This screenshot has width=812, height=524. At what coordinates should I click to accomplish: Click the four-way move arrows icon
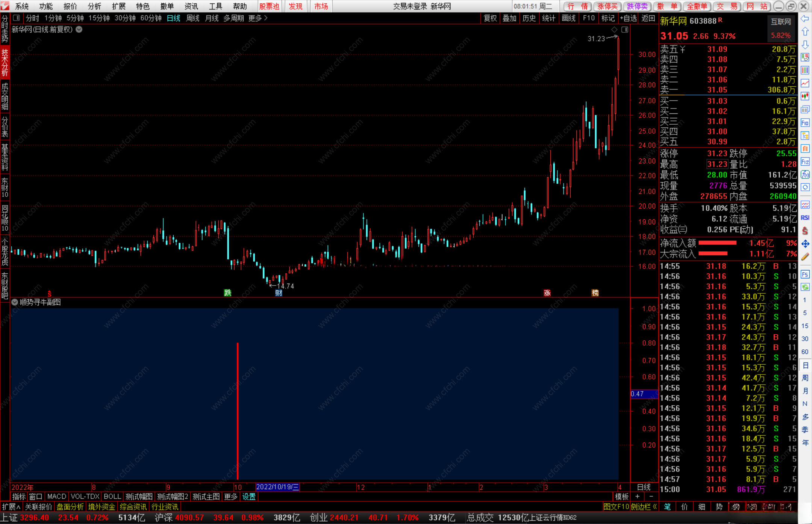804,244
